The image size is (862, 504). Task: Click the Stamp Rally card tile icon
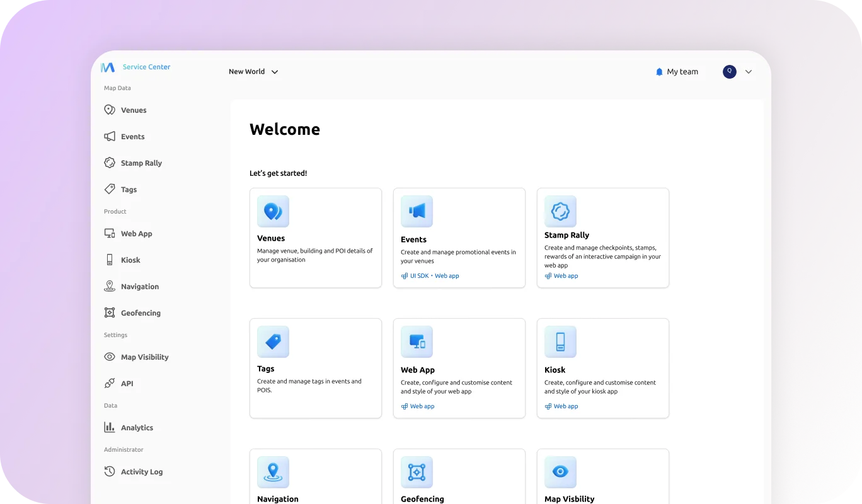[x=560, y=211]
